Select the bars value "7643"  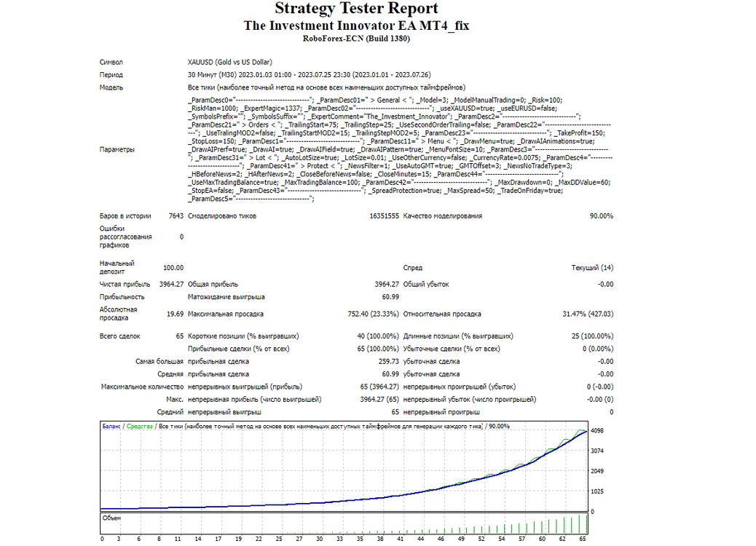click(176, 216)
